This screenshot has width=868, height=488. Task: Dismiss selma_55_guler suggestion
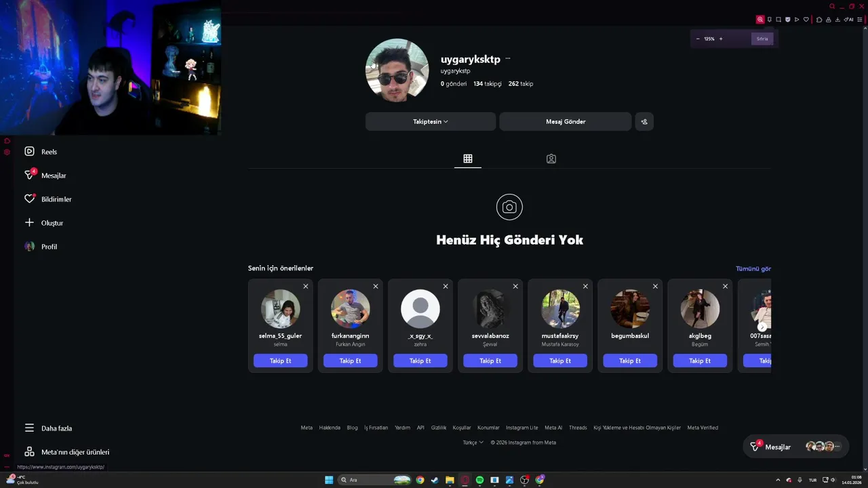(x=306, y=286)
